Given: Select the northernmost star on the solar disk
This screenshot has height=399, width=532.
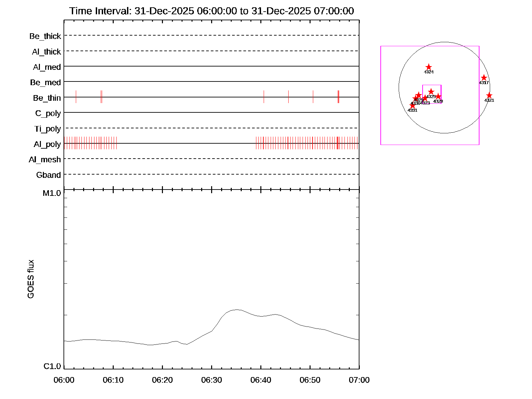Looking at the screenshot, I should [x=429, y=67].
